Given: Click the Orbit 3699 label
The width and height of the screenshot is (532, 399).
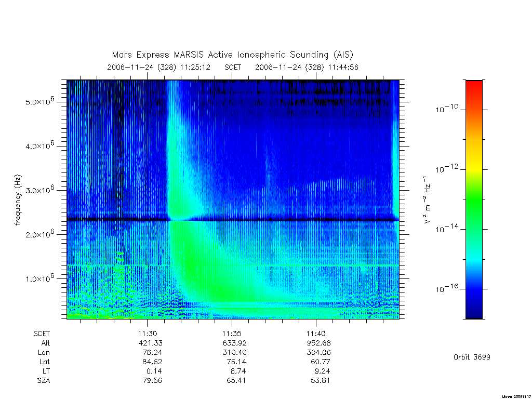Looking at the screenshot, I should point(472,357).
